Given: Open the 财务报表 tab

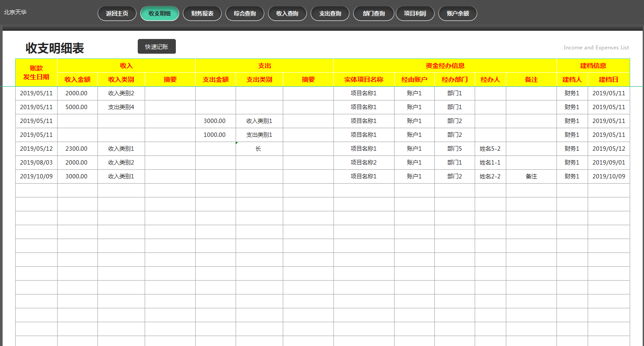Looking at the screenshot, I should [x=202, y=13].
